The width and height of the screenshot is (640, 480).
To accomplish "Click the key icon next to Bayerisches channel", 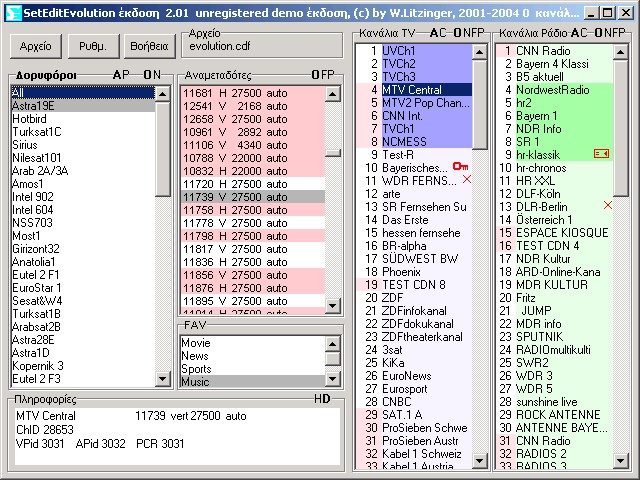I will tap(459, 166).
